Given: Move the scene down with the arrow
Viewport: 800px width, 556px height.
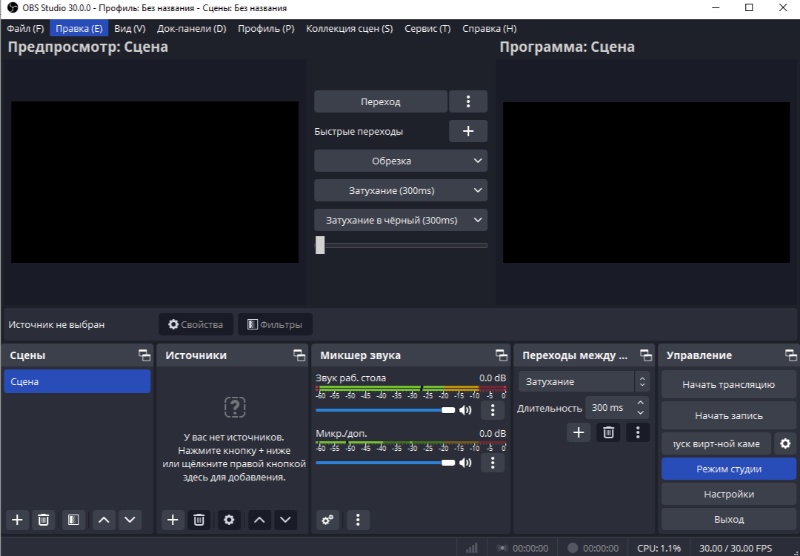Looking at the screenshot, I should (x=130, y=520).
